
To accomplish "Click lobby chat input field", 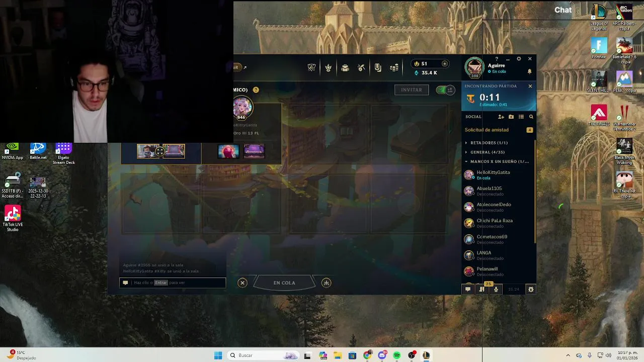I will [x=173, y=283].
